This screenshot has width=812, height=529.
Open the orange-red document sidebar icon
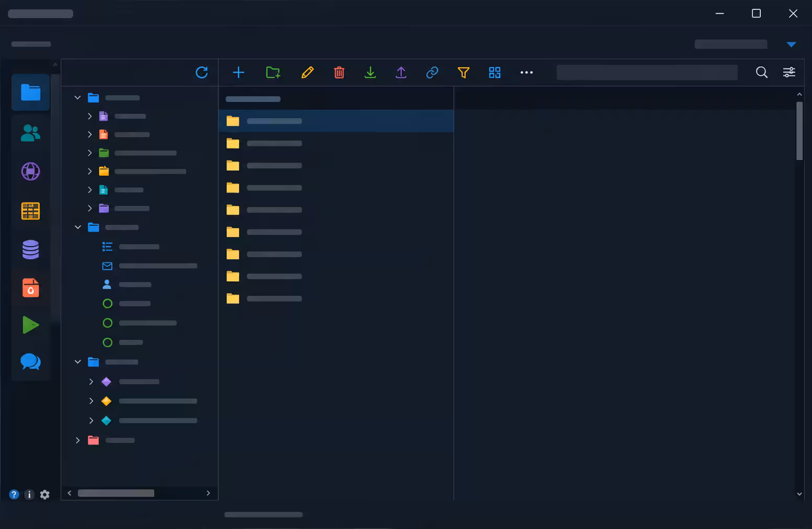[x=30, y=287]
